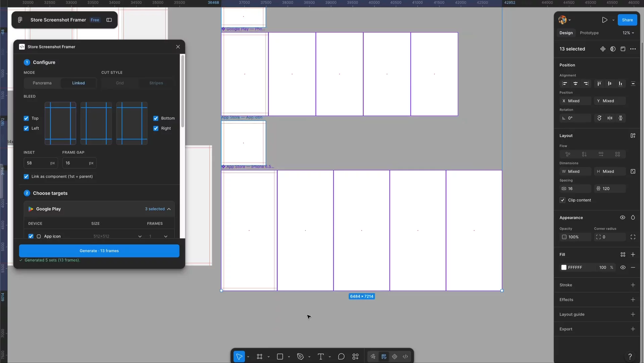Click the plugin panel scrollbar

pyautogui.click(x=183, y=91)
